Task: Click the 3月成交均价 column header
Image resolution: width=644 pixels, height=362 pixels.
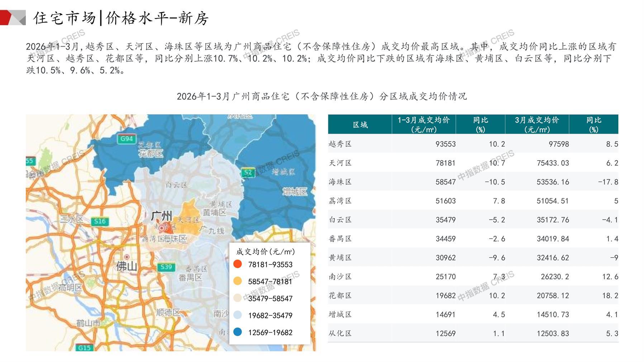Action: tap(536, 124)
